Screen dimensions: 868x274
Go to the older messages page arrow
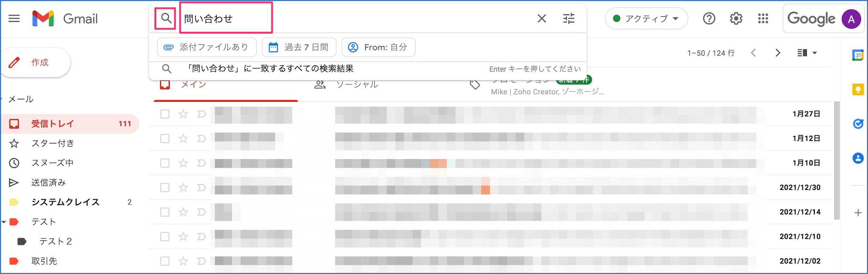click(778, 53)
